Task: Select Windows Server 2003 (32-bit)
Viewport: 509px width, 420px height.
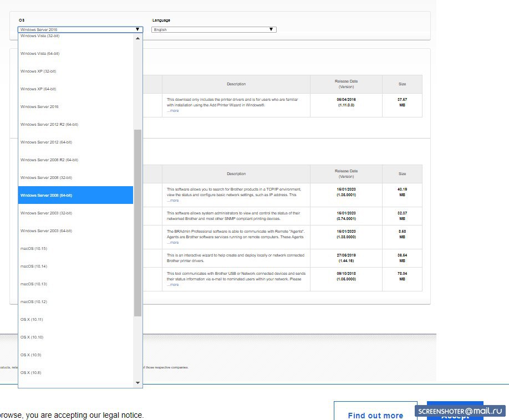Action: [75, 213]
